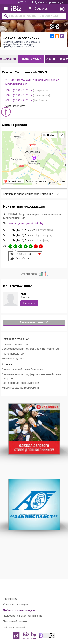Viewport: 68px width, 644px height.
Task: Tap the location pin icon near Беларусь
Action: [30, 8]
